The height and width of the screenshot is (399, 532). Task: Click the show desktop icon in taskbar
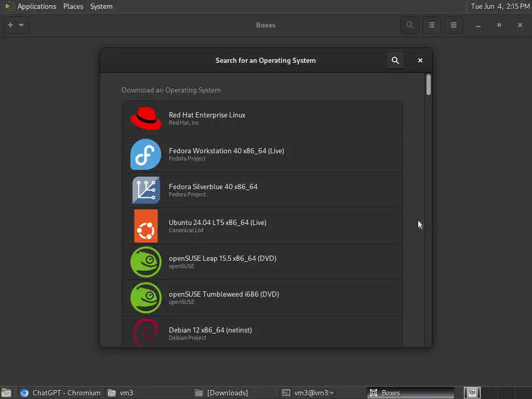tap(6, 393)
